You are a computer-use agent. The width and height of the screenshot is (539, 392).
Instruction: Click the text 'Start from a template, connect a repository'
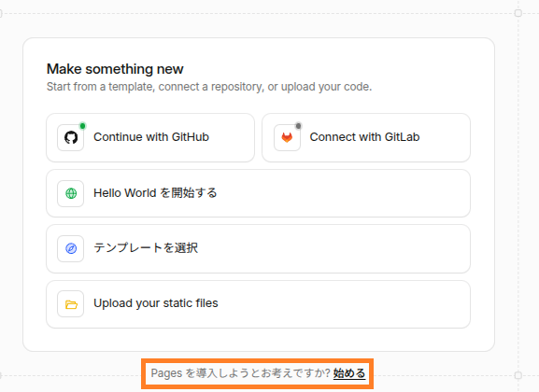pyautogui.click(x=155, y=87)
